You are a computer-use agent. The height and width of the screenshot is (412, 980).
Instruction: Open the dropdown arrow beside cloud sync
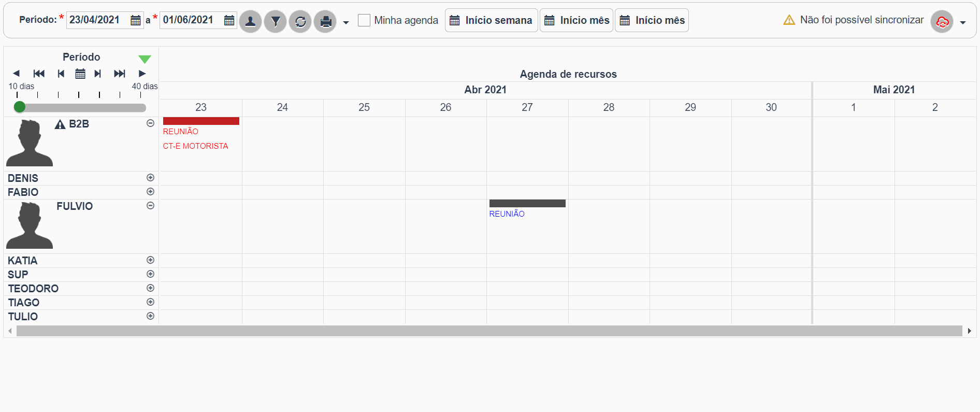pos(963,22)
